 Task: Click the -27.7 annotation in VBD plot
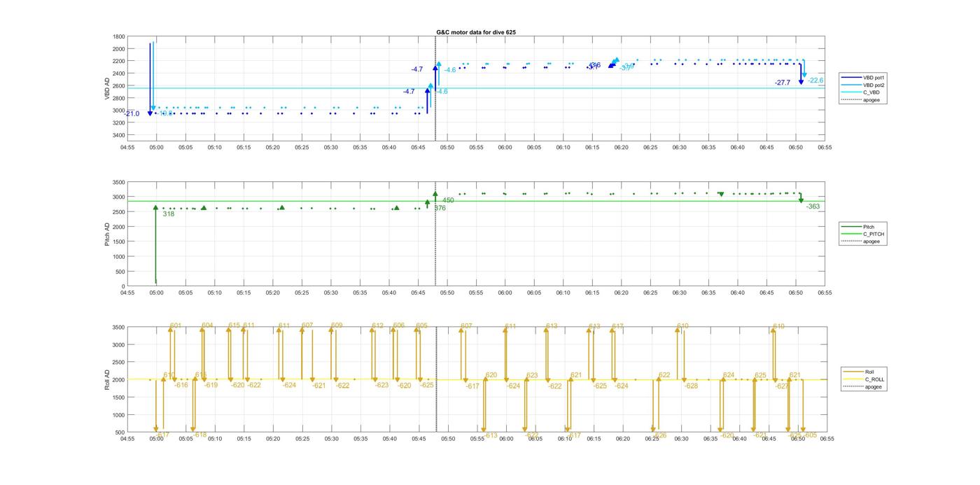click(x=782, y=83)
